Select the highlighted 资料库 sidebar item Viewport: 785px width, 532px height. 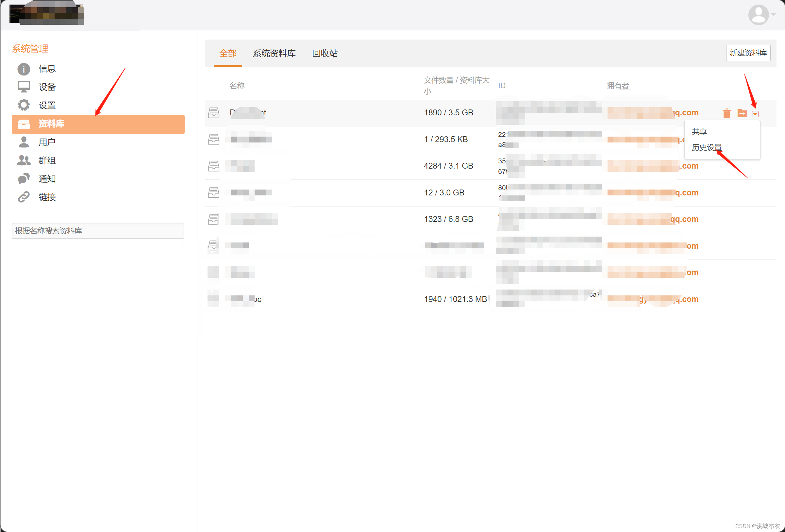[x=98, y=124]
